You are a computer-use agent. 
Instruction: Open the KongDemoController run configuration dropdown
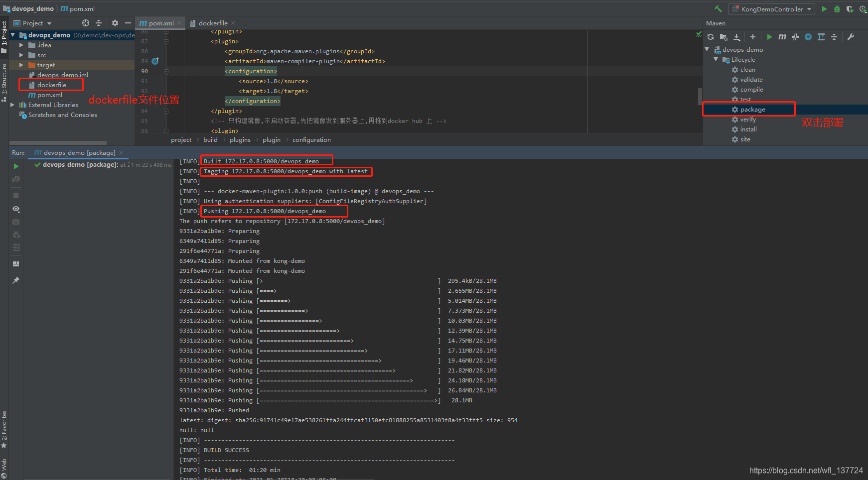click(x=771, y=9)
